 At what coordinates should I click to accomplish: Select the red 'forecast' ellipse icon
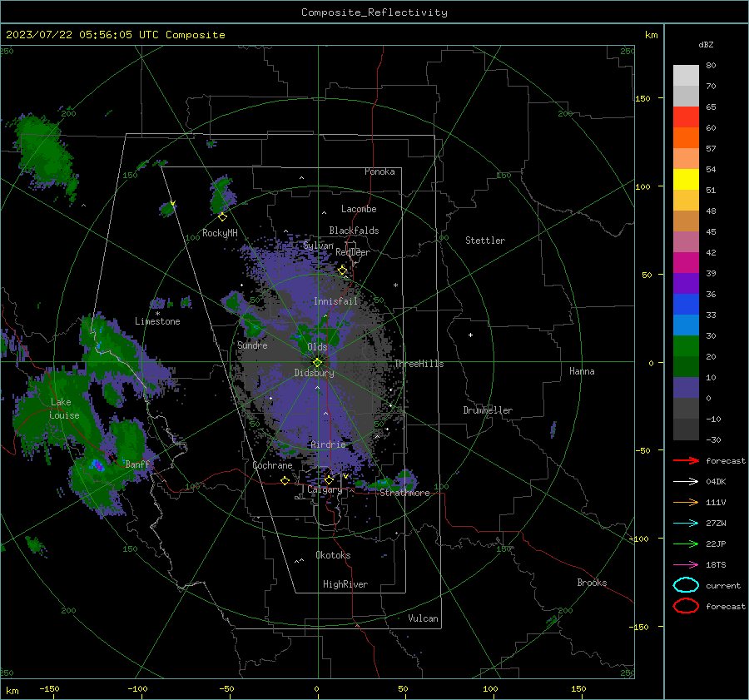point(686,606)
